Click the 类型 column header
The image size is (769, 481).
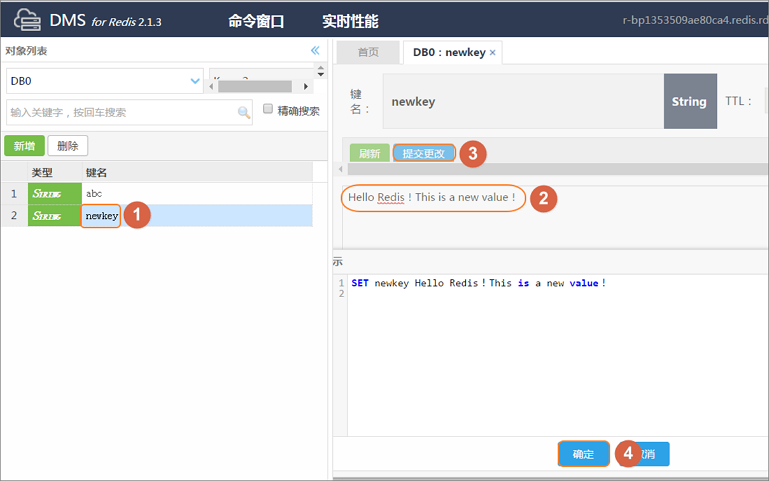[x=42, y=173]
